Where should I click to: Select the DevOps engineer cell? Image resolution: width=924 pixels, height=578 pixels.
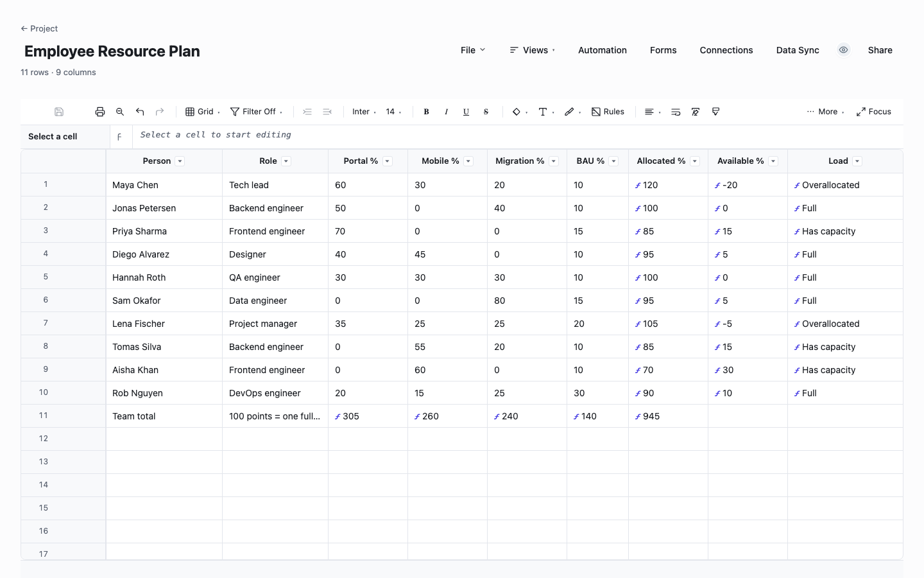(x=275, y=393)
